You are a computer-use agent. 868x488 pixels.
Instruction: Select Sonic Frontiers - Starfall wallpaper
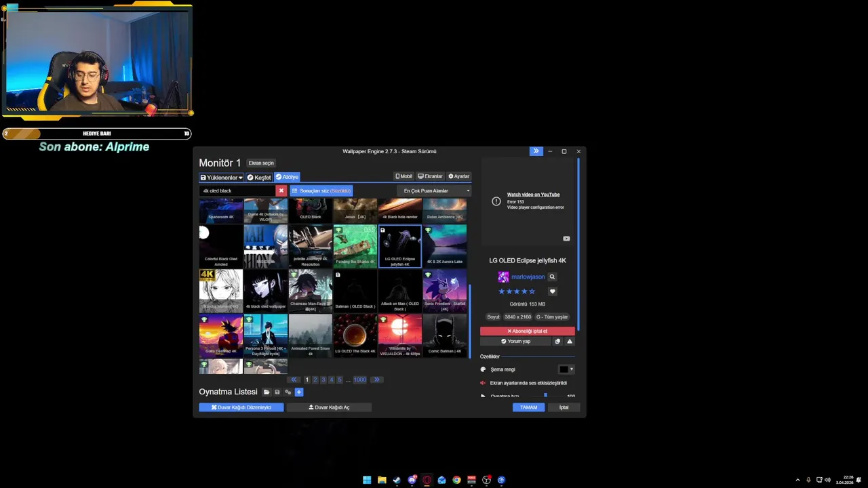pos(445,291)
